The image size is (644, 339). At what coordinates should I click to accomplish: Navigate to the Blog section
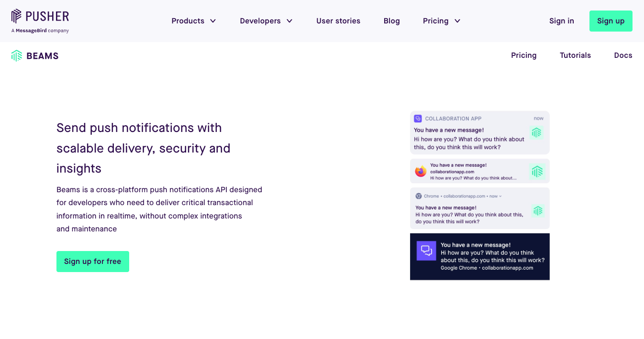pos(391,21)
